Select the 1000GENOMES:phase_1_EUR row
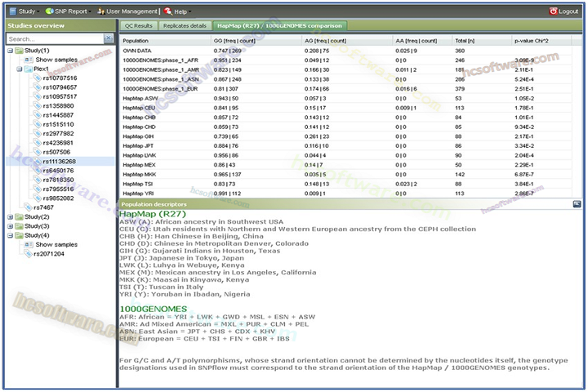The image size is (588, 392). pyautogui.click(x=345, y=88)
